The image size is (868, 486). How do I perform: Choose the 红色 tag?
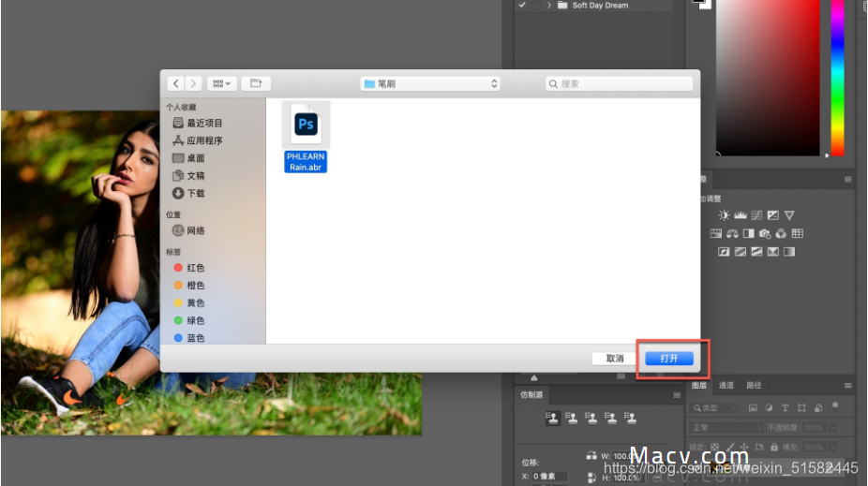click(188, 268)
